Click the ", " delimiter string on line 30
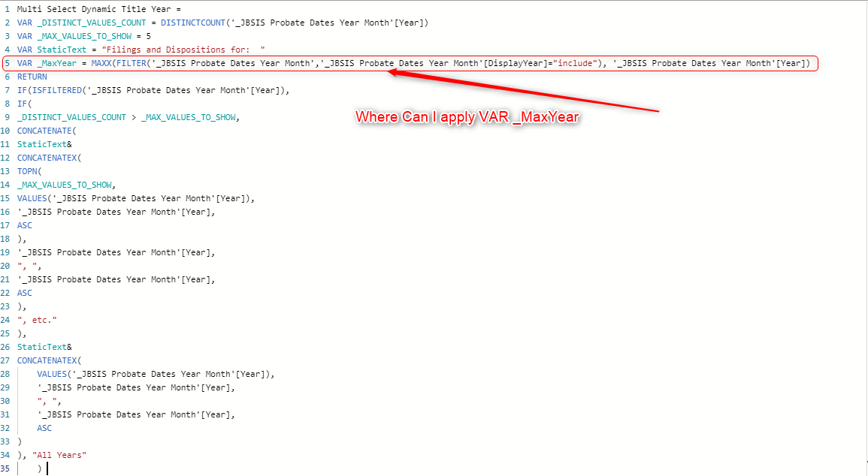The height and width of the screenshot is (476, 868). 47,402
